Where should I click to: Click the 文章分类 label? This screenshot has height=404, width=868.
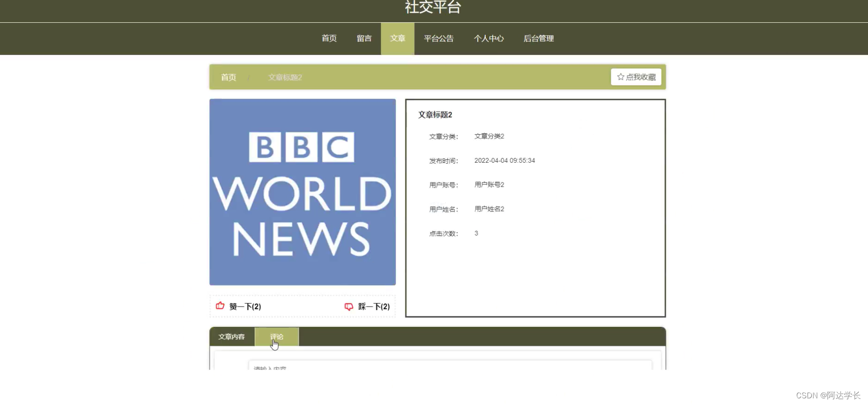(x=444, y=137)
